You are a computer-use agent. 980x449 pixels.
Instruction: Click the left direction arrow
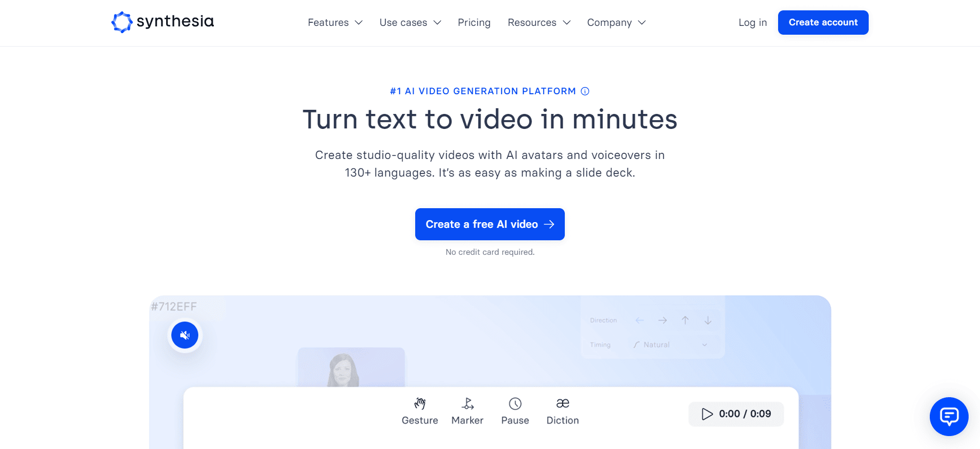coord(640,321)
